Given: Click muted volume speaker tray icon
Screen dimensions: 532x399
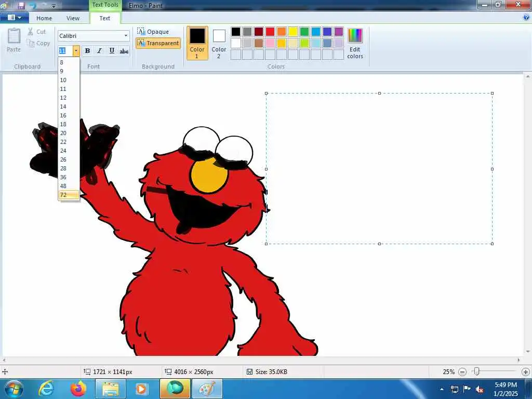Looking at the screenshot, I should (480, 390).
